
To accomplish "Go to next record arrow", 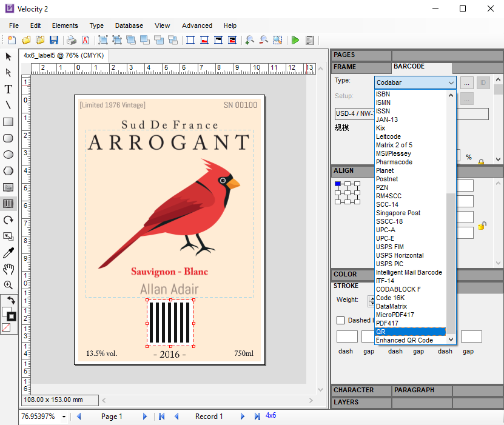I will coord(242,417).
